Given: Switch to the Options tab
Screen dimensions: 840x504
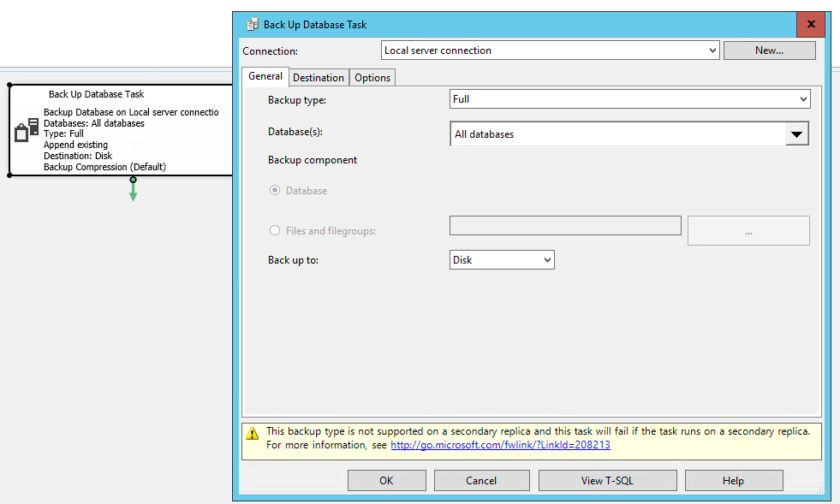Looking at the screenshot, I should click(x=372, y=78).
